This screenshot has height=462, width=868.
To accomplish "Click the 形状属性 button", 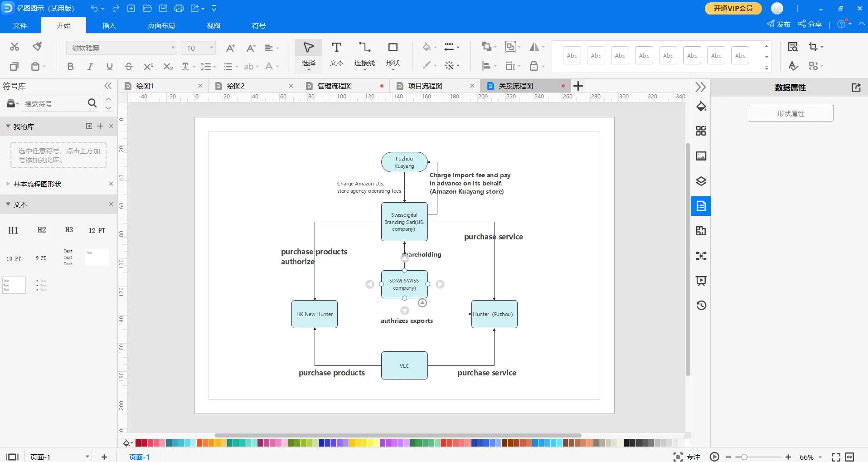I will pos(790,113).
